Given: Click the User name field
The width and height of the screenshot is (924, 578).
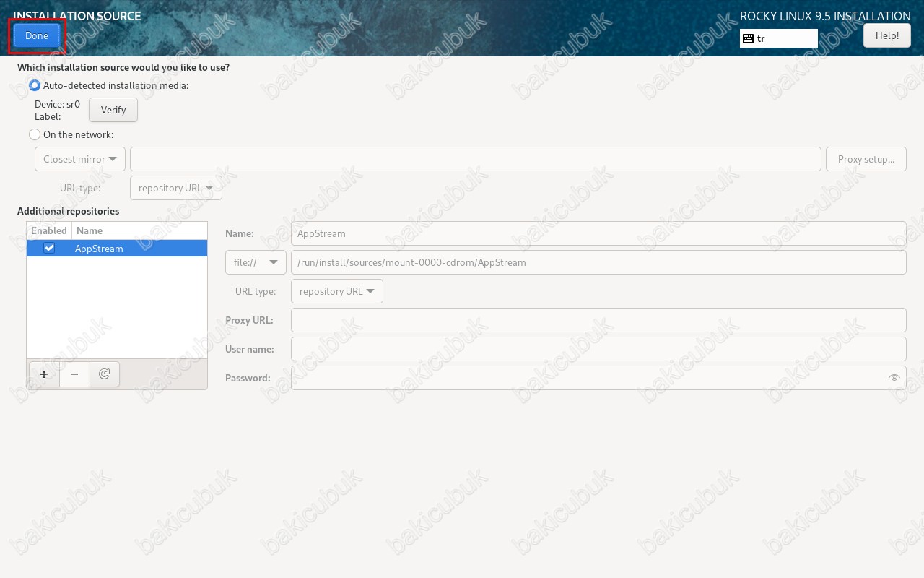Looking at the screenshot, I should 598,349.
